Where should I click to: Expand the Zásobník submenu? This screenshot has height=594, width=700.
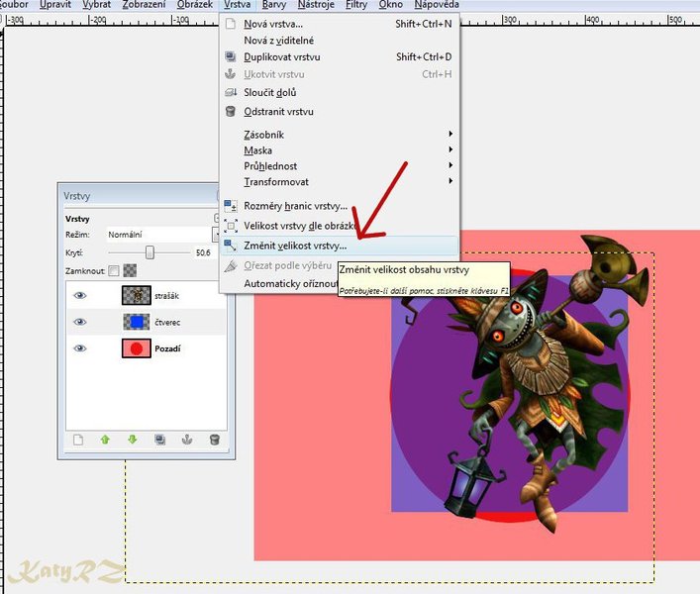[340, 135]
